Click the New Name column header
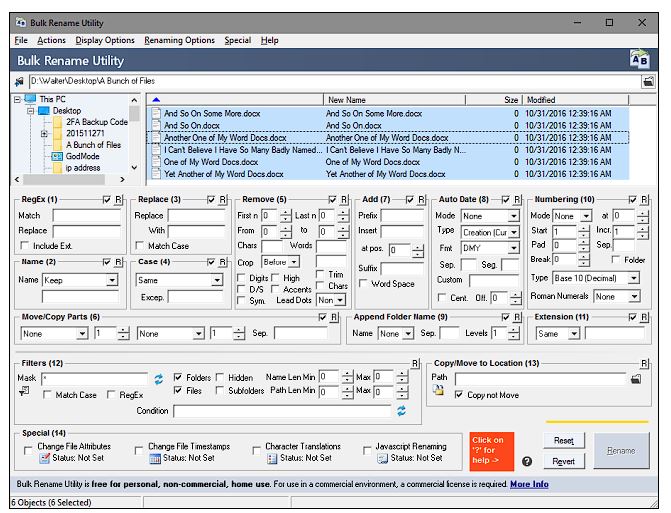The height and width of the screenshot is (513, 671). [394, 100]
